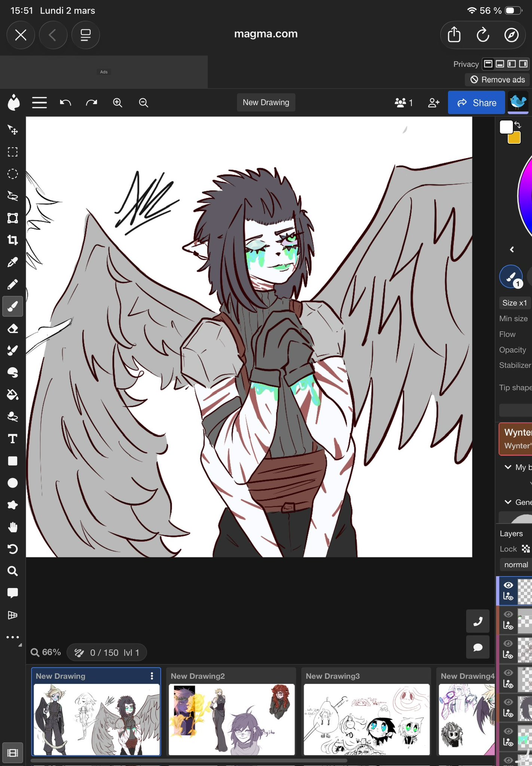The width and height of the screenshot is (532, 766).
Task: Click the New Drawing title button
Action: (266, 102)
